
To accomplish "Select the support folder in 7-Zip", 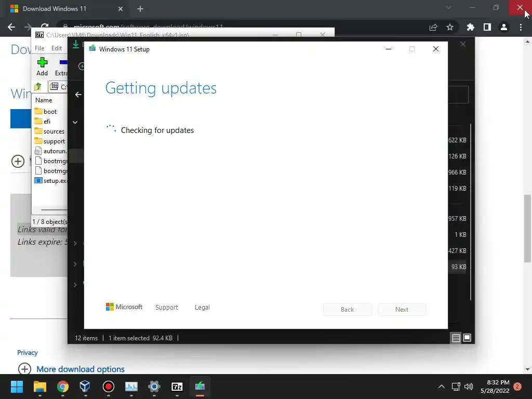I will (54, 141).
